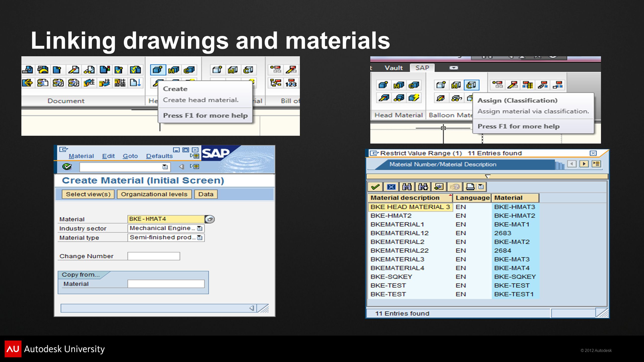The image size is (644, 362).
Task: Open the Vault ribbon tab
Action: click(393, 68)
